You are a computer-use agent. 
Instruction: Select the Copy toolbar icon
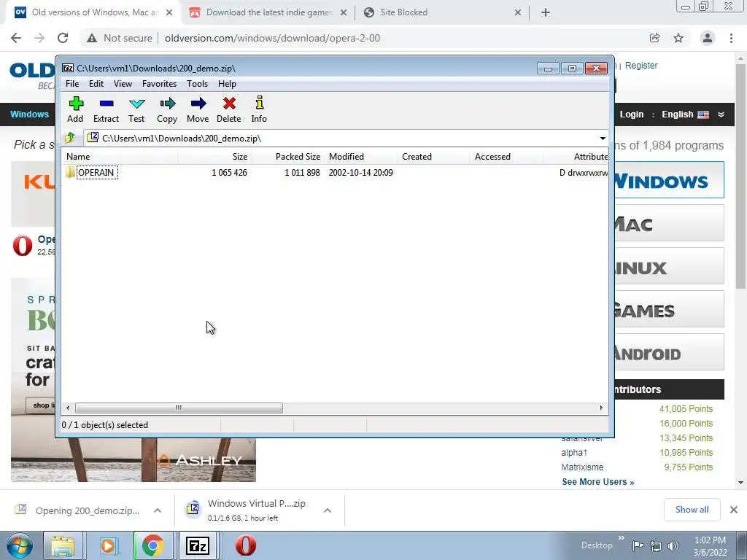click(167, 109)
